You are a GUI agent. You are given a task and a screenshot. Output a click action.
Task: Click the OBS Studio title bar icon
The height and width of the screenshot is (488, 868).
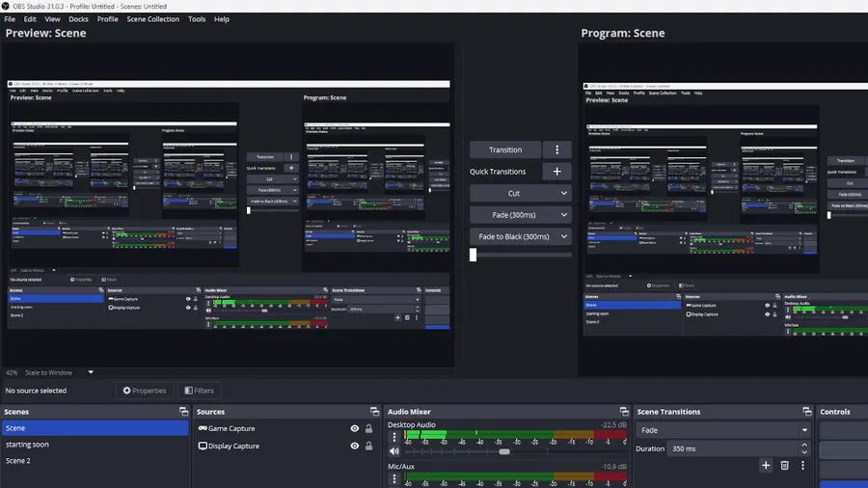[x=6, y=6]
